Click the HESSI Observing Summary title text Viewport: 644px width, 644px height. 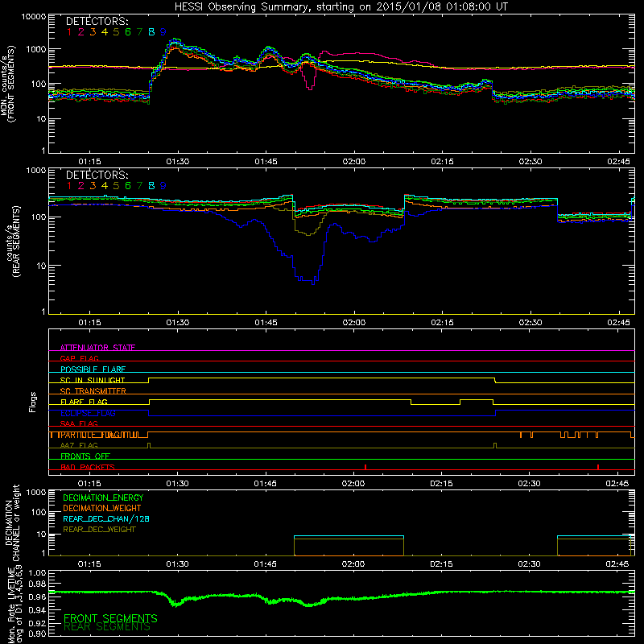341,6
